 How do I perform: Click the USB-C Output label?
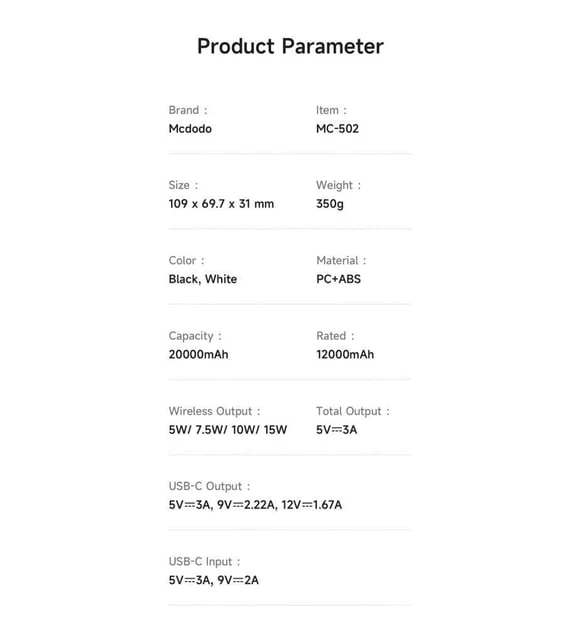click(209, 487)
